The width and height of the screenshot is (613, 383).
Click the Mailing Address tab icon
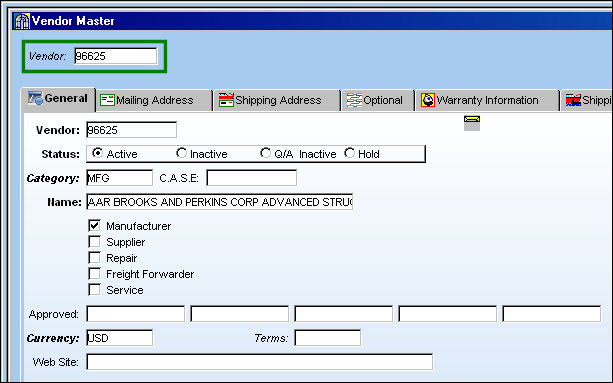pyautogui.click(x=107, y=100)
